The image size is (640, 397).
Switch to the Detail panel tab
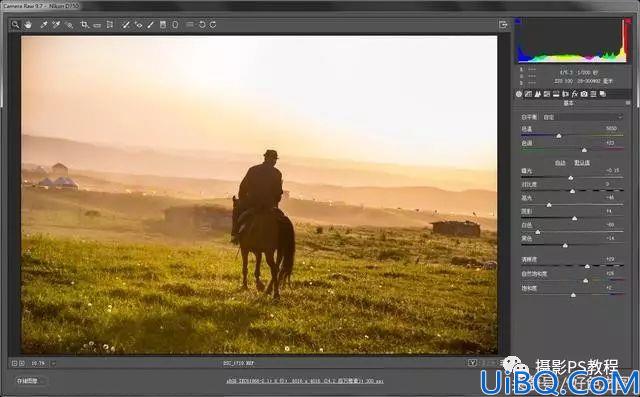coord(538,94)
